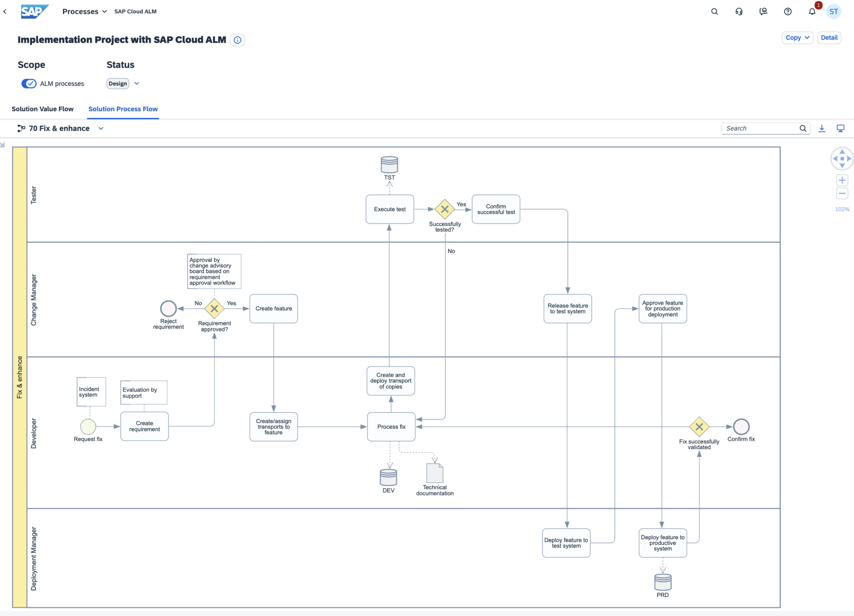Open the 70 Fix & enhance dropdown
Image resolution: width=854 pixels, height=616 pixels.
101,129
